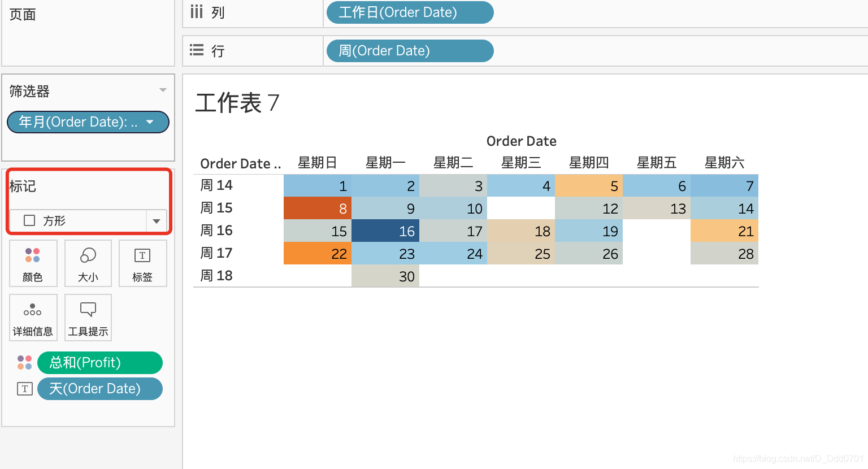Select the 天(Order Date) marks pill

(x=99, y=389)
